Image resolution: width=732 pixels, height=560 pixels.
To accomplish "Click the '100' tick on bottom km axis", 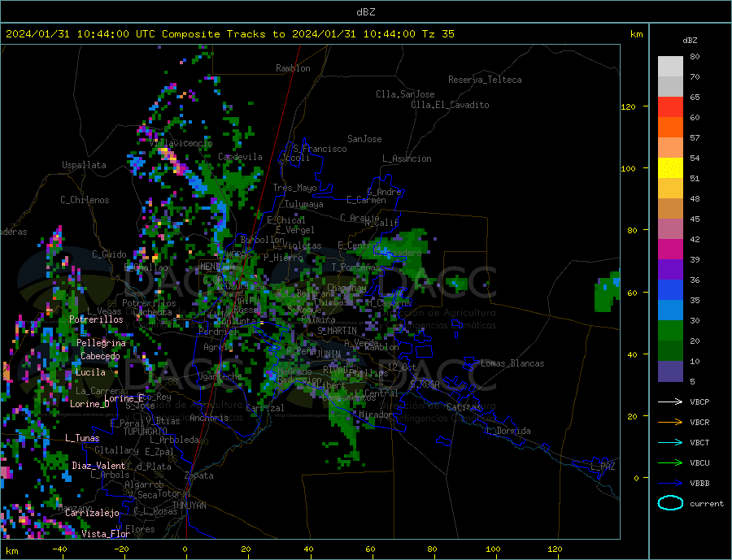I will 493,549.
